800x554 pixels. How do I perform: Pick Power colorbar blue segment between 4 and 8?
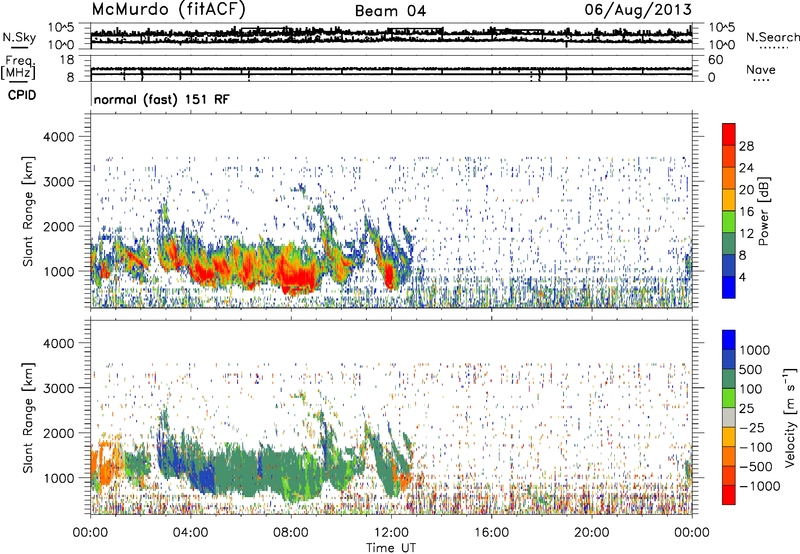tap(729, 265)
